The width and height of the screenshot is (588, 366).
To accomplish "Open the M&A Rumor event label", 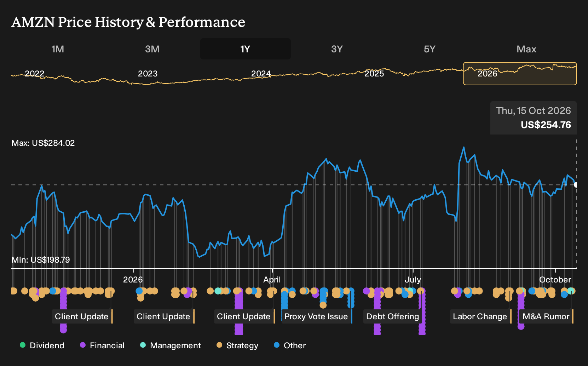I will click(546, 316).
